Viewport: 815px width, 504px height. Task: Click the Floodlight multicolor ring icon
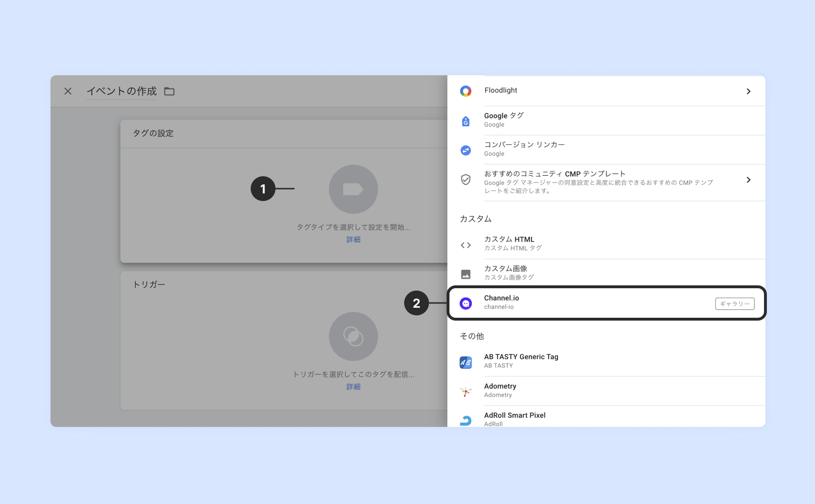(x=466, y=91)
